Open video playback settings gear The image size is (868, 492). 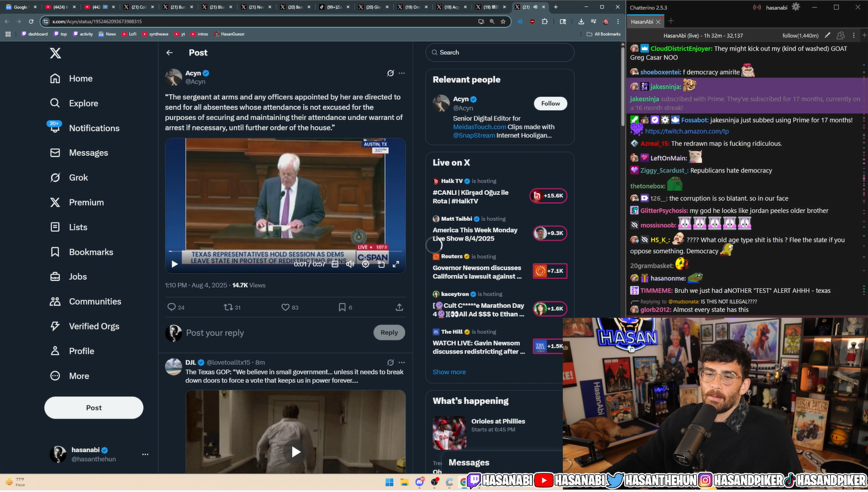point(366,264)
